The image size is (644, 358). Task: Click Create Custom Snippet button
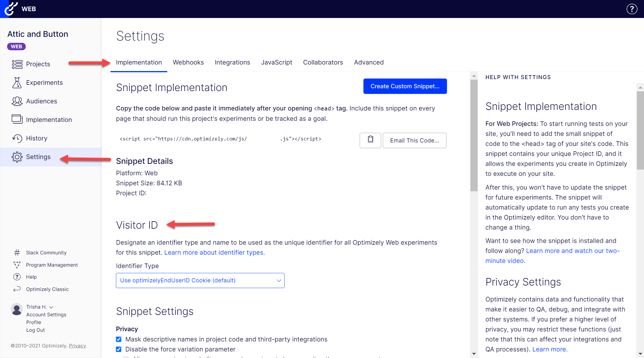click(x=405, y=86)
